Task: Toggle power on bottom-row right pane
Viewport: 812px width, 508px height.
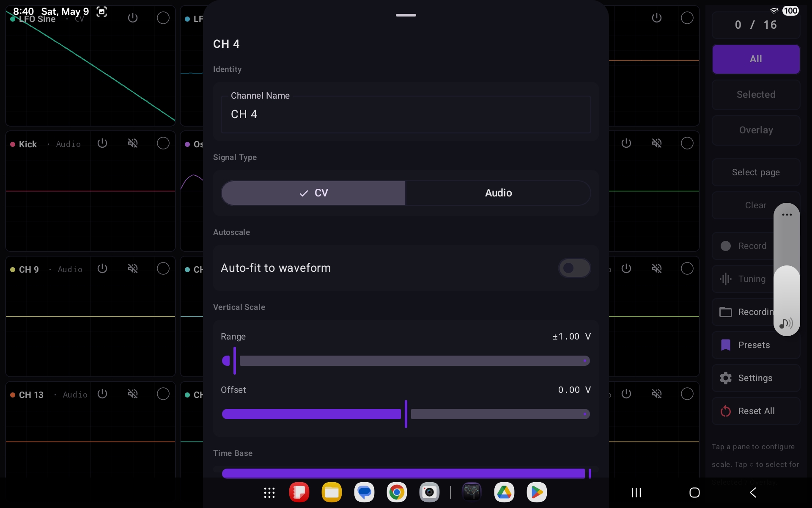Action: (626, 394)
